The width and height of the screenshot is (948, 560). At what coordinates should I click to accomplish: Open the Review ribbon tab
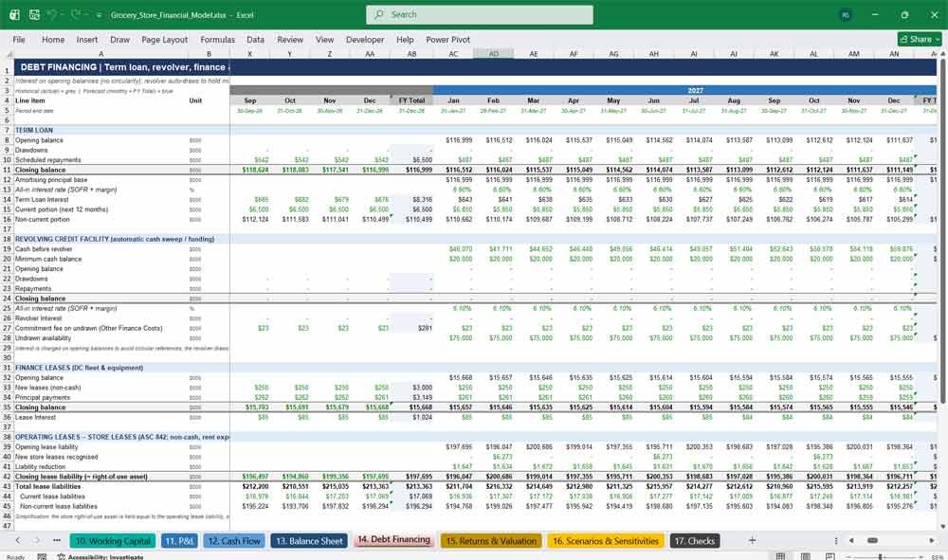pyautogui.click(x=290, y=39)
